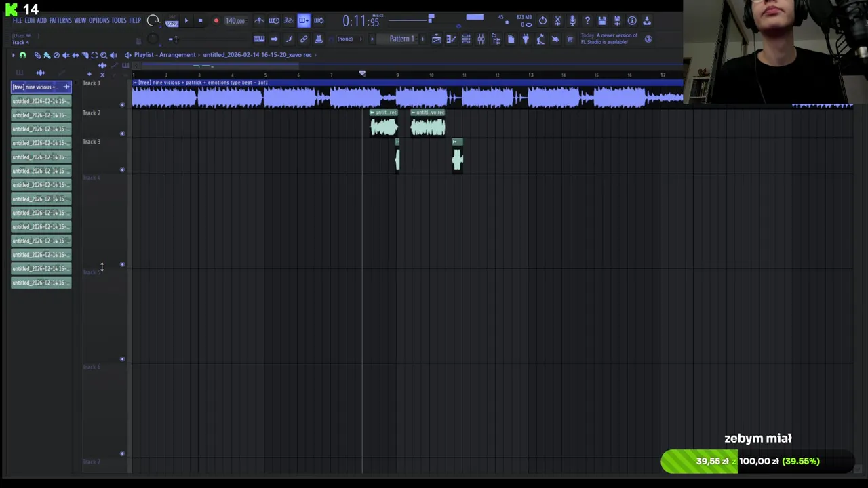Image resolution: width=868 pixels, height=488 pixels.
Task: Open the Channel rack icon
Action: [466, 39]
